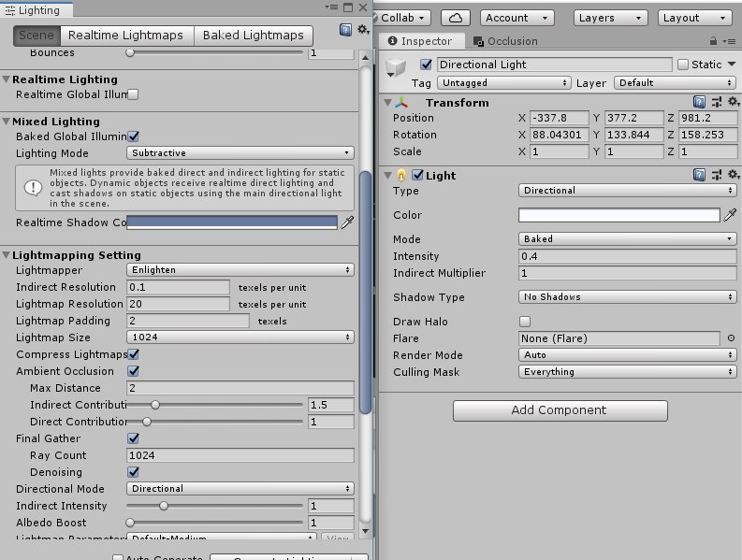742x560 pixels.
Task: Open Shadow Type No Shadows dropdown
Action: [628, 297]
